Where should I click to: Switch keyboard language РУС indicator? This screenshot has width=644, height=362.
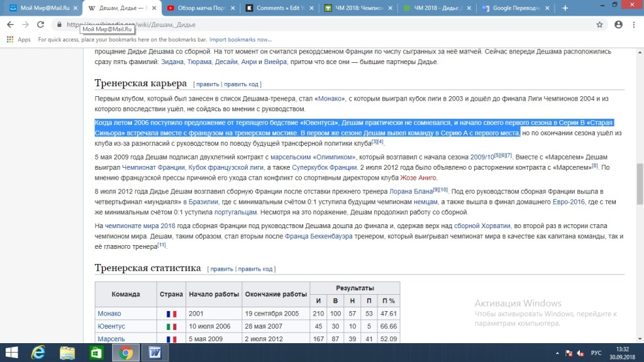(596, 353)
